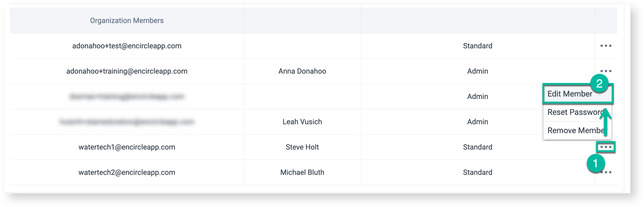Open three-dot menu for Anna Donahoo
The image size is (644, 207).
pos(606,71)
